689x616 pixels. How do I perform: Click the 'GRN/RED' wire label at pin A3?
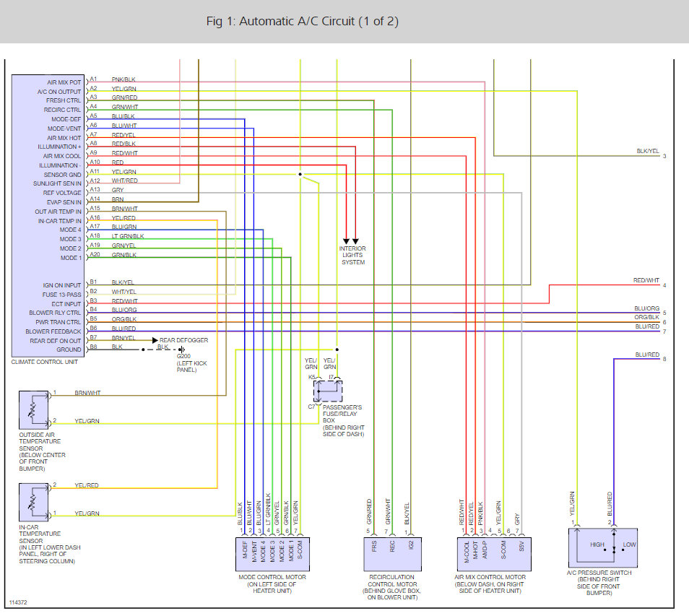point(124,97)
